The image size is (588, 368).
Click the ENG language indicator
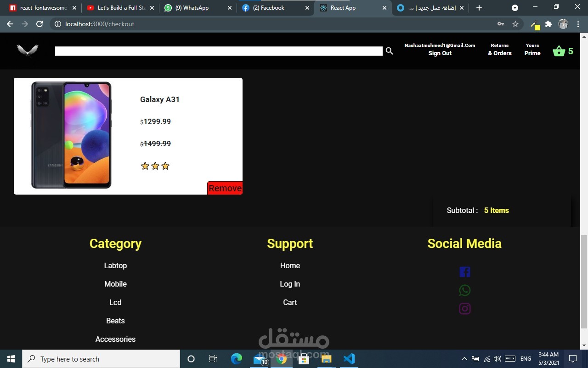pos(526,359)
